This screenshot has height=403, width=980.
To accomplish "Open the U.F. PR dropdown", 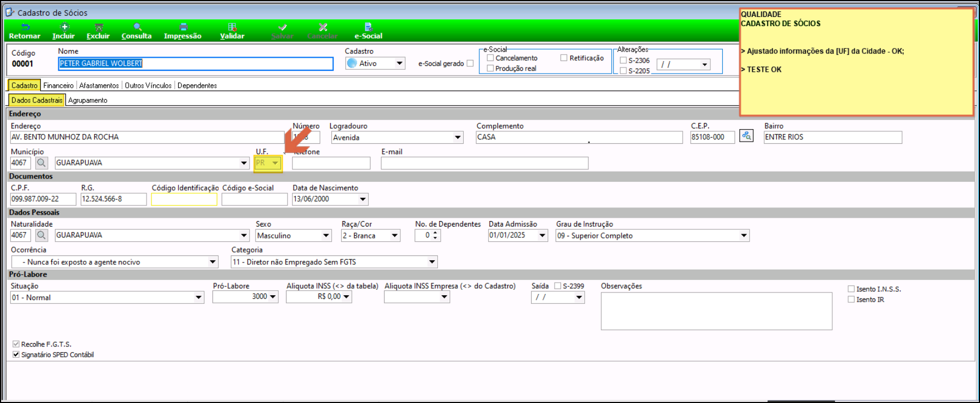I will point(276,163).
